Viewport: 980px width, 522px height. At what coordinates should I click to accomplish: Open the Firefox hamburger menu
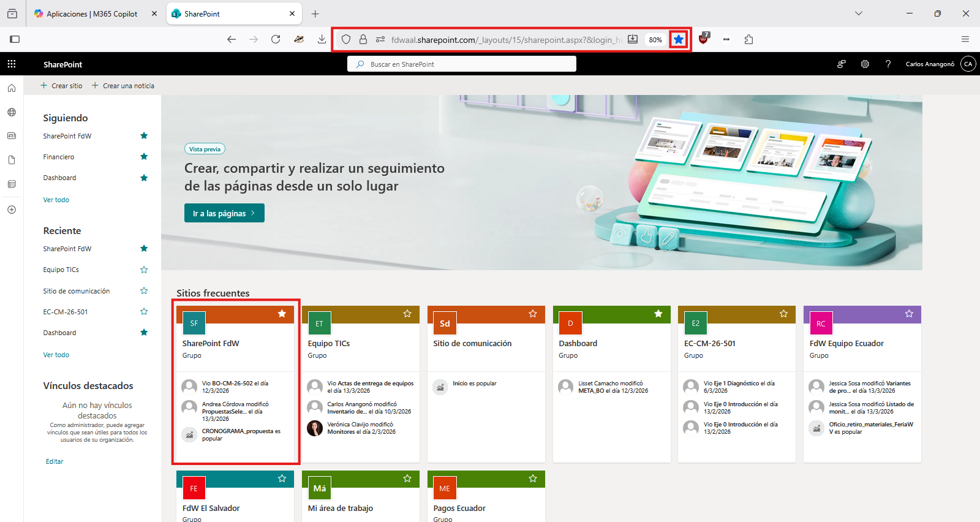965,39
